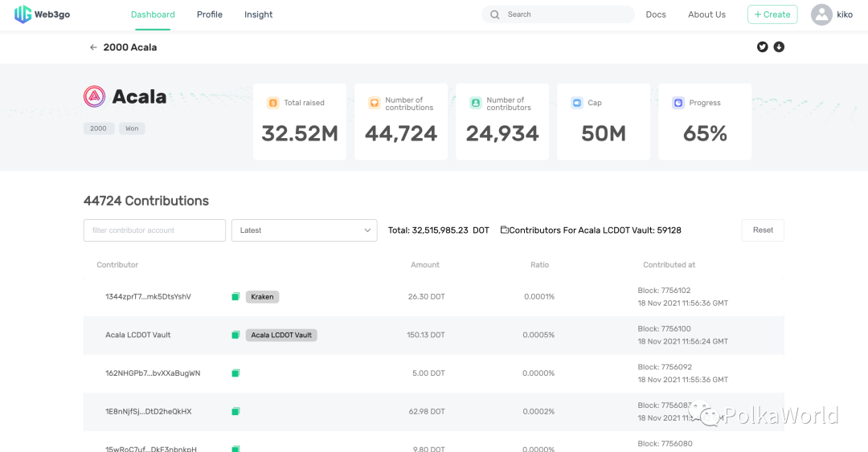Click the Amount column header
The image size is (868, 452).
pyautogui.click(x=425, y=265)
